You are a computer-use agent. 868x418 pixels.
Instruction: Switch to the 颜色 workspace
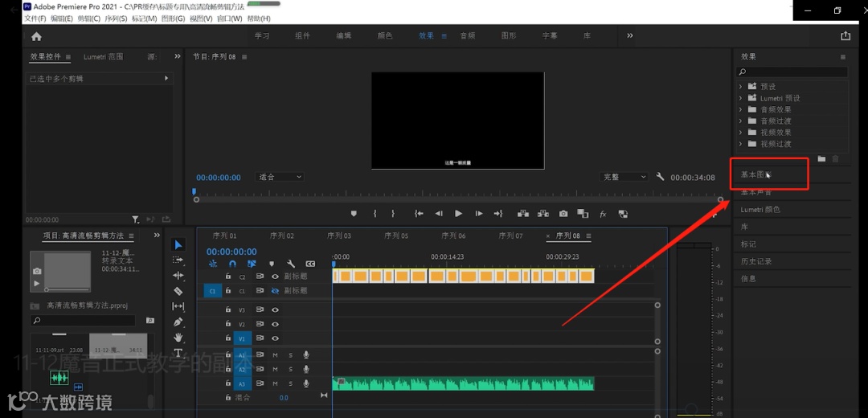[385, 35]
